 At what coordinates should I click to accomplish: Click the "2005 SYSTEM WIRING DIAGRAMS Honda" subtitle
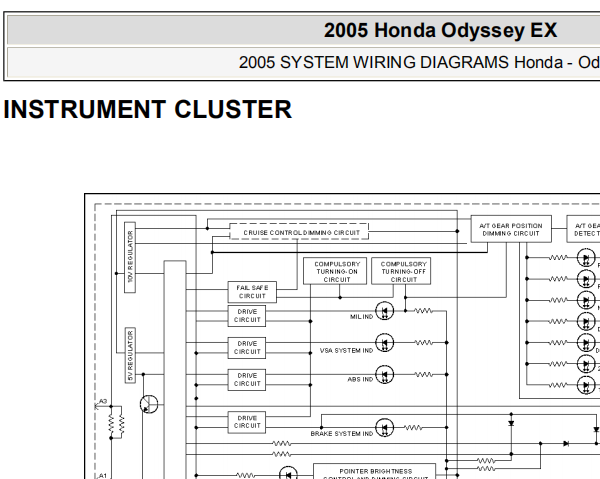click(x=401, y=62)
